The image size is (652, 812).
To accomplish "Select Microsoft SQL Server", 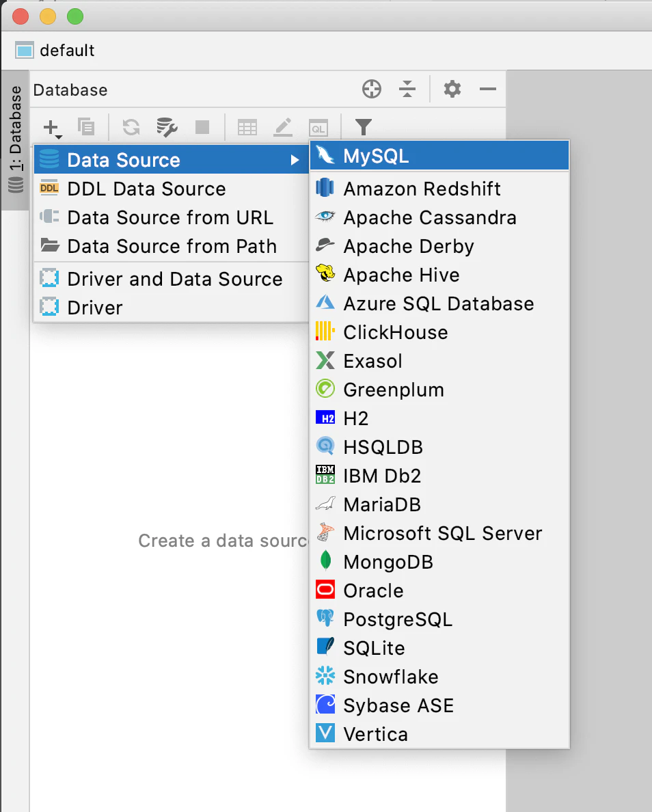I will pyautogui.click(x=439, y=533).
